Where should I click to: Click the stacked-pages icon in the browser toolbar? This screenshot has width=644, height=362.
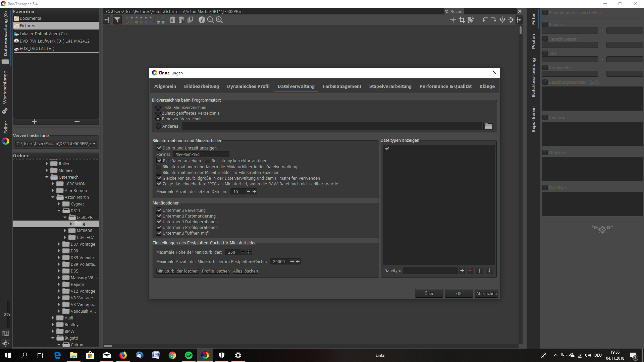click(x=190, y=20)
